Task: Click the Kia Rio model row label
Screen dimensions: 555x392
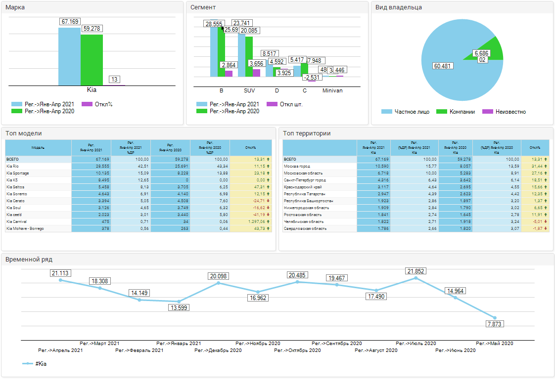Action: coord(13,167)
